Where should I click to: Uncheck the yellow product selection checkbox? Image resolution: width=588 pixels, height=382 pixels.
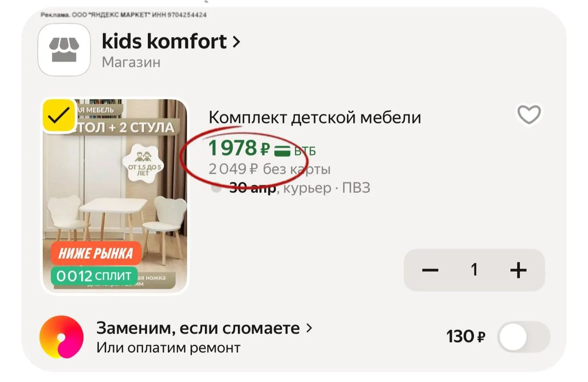pos(59,115)
